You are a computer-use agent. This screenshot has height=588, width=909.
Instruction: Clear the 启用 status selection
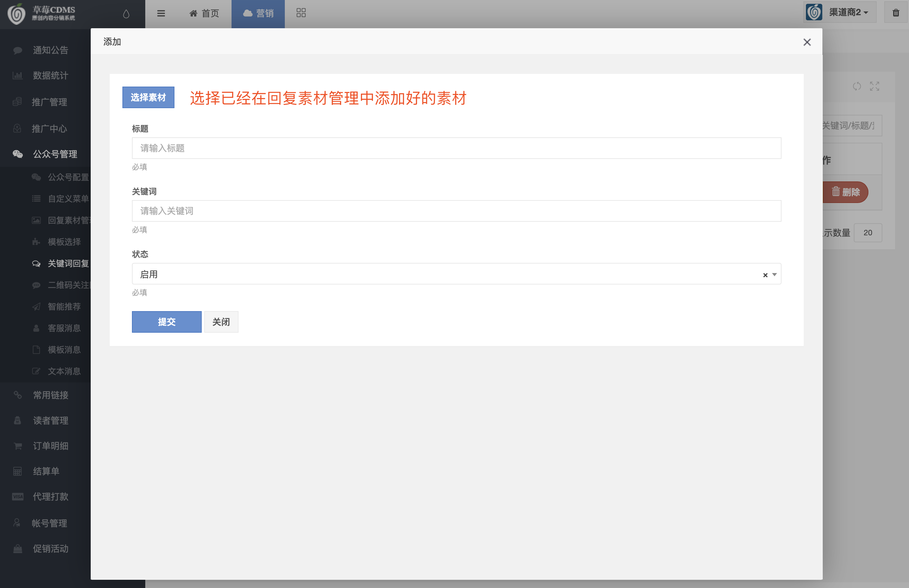[765, 275]
